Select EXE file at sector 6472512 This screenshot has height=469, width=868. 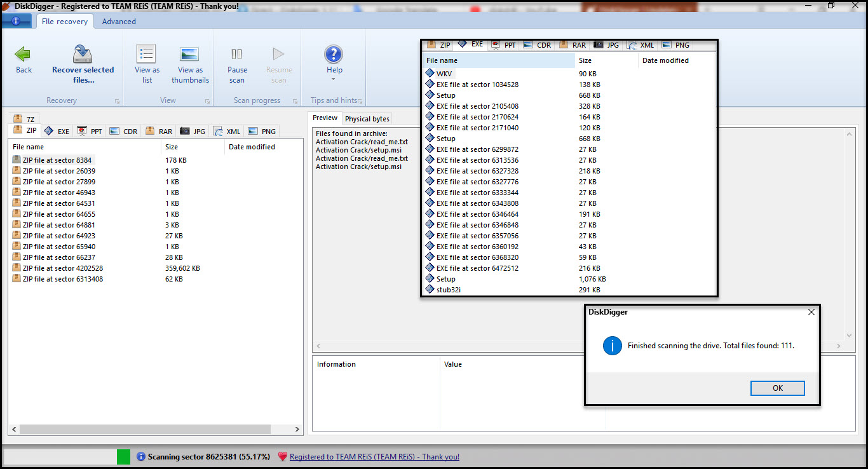click(477, 268)
